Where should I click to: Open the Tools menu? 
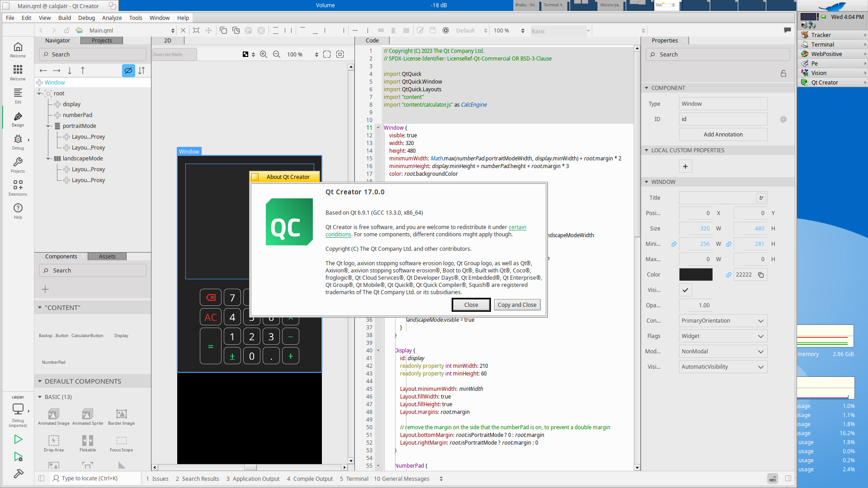click(136, 18)
